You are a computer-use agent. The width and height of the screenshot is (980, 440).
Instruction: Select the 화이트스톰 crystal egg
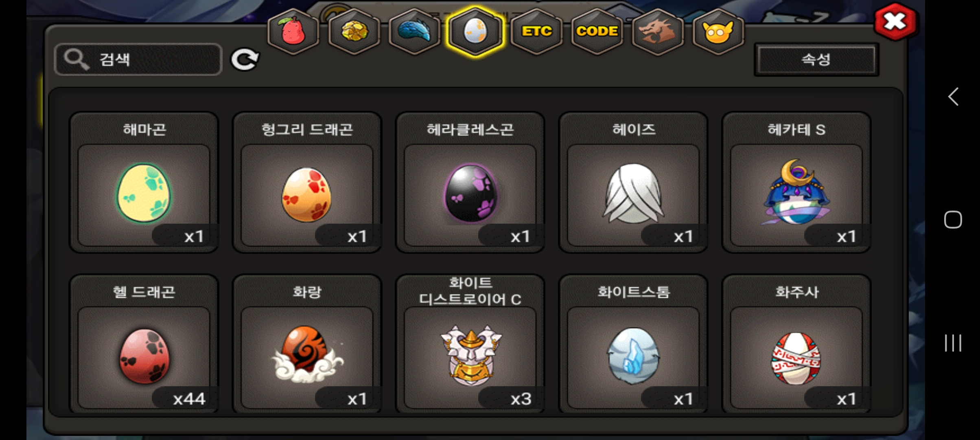click(633, 344)
